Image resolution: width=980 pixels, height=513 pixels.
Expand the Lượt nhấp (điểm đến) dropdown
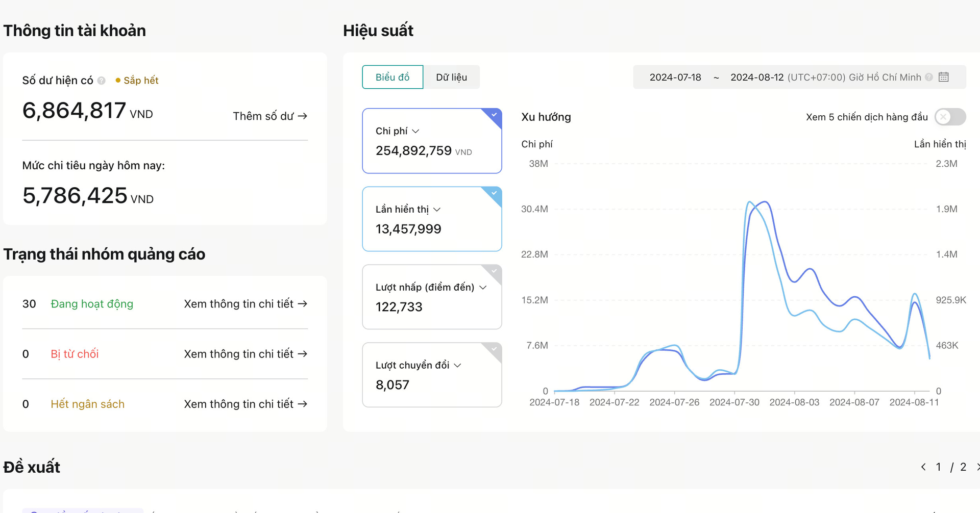[483, 288]
